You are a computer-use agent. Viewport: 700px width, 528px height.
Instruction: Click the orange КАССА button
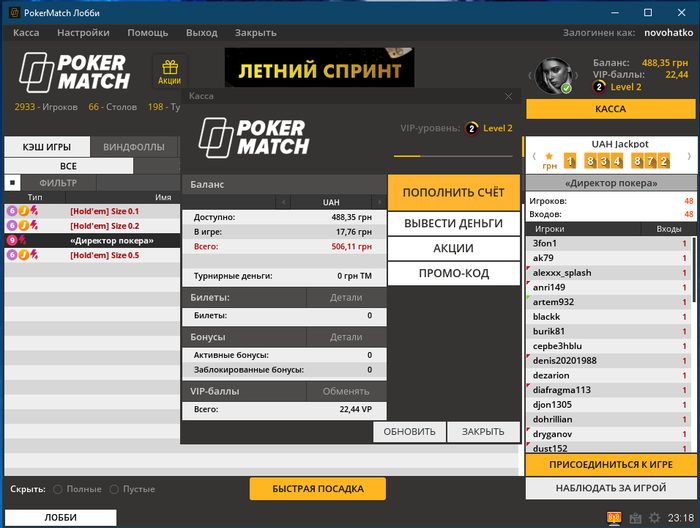[x=611, y=109]
